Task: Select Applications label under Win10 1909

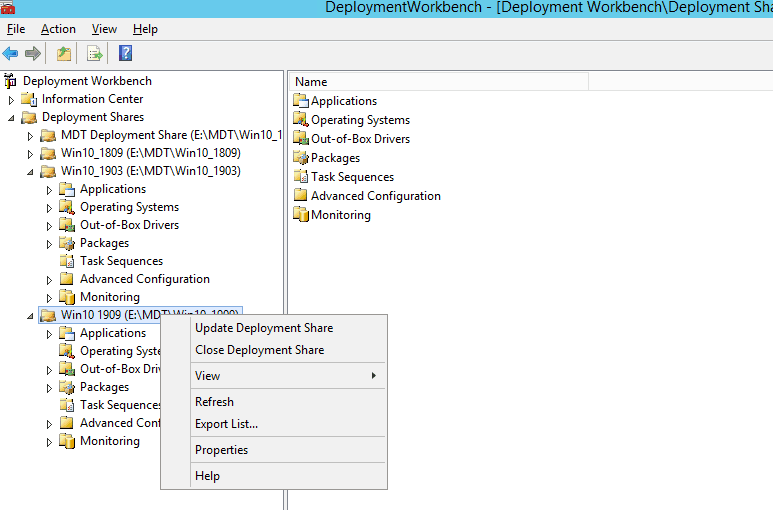Action: 113,333
